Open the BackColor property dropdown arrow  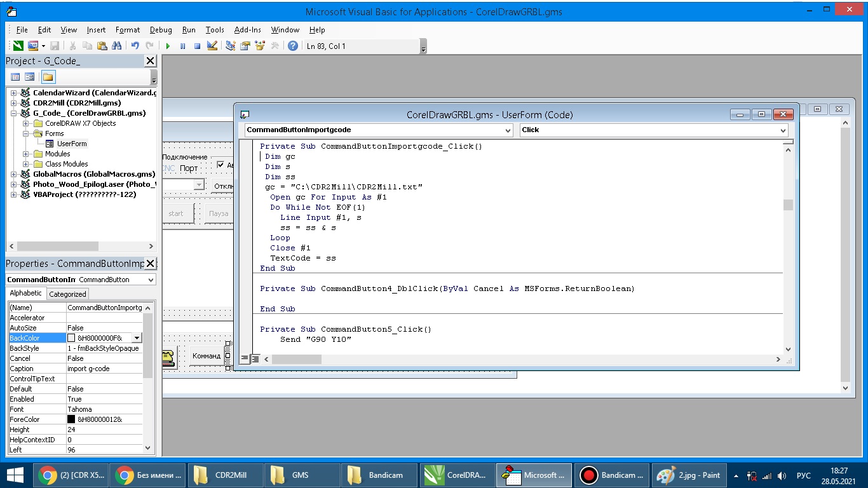(137, 338)
